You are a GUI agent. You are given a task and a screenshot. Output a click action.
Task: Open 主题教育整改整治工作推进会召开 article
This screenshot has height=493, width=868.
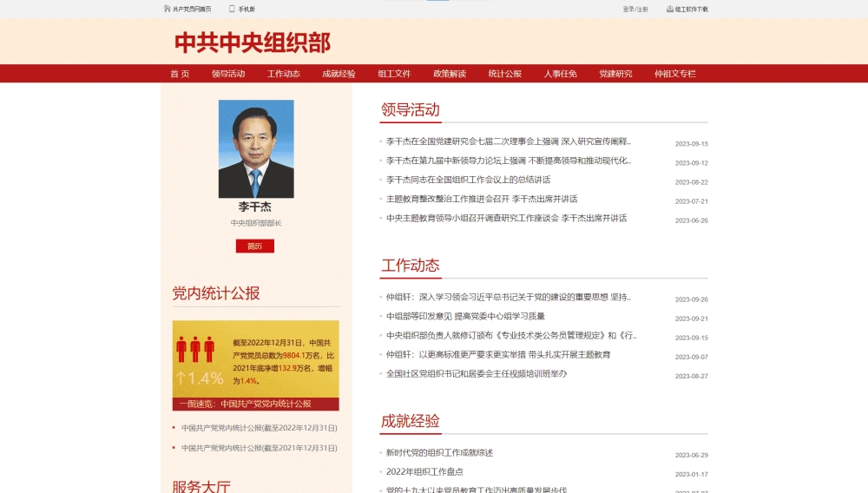click(x=482, y=199)
